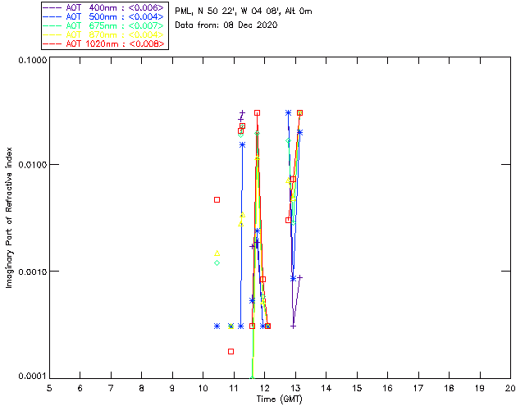This screenshot has width=525, height=420.
Task: Click the 0.1000 y-axis tick label
Action: pyautogui.click(x=33, y=60)
